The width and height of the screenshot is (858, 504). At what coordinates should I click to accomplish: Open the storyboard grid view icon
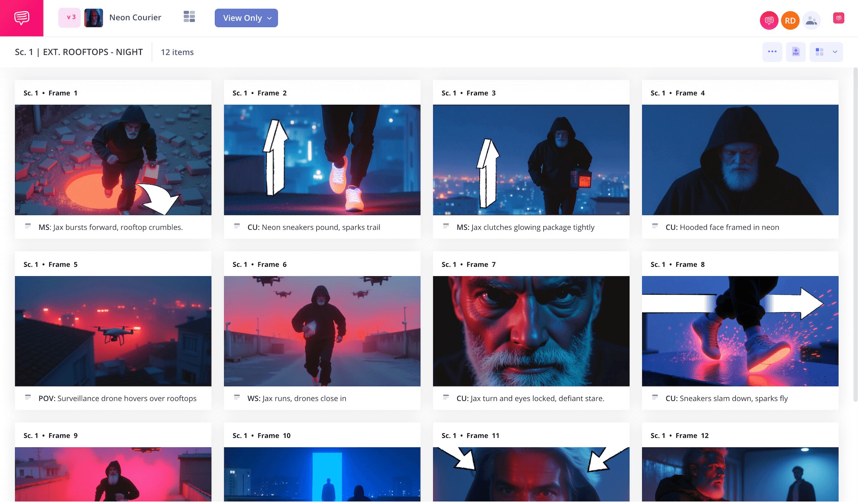pos(189,17)
